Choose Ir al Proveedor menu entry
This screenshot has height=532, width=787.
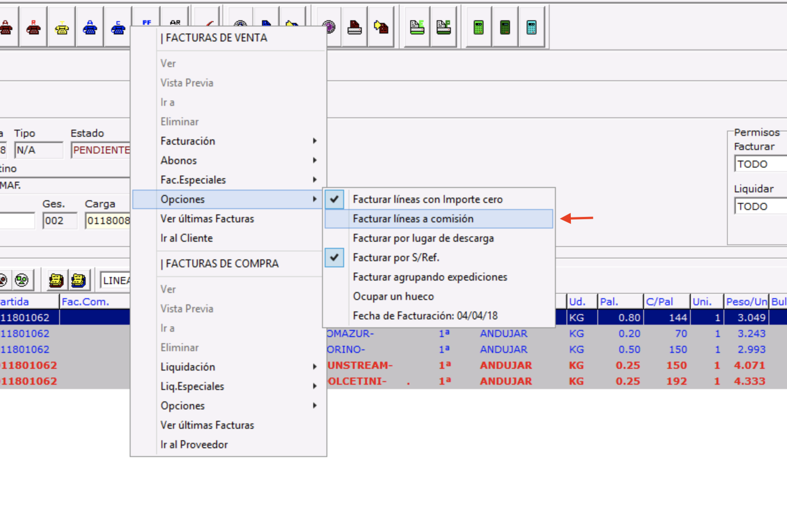(x=194, y=445)
